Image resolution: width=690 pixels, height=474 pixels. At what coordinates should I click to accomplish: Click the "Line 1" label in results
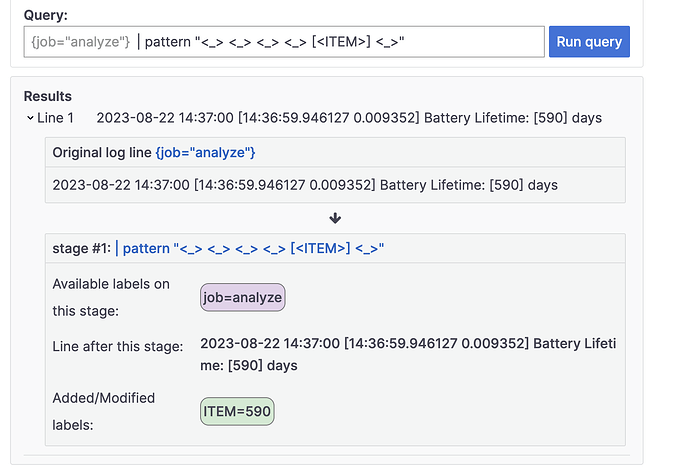56,118
